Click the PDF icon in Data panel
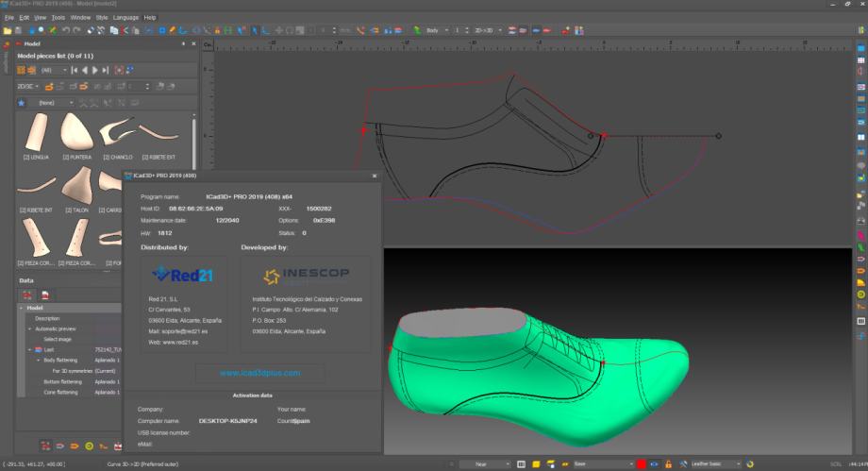This screenshot has width=868, height=471. point(43,295)
